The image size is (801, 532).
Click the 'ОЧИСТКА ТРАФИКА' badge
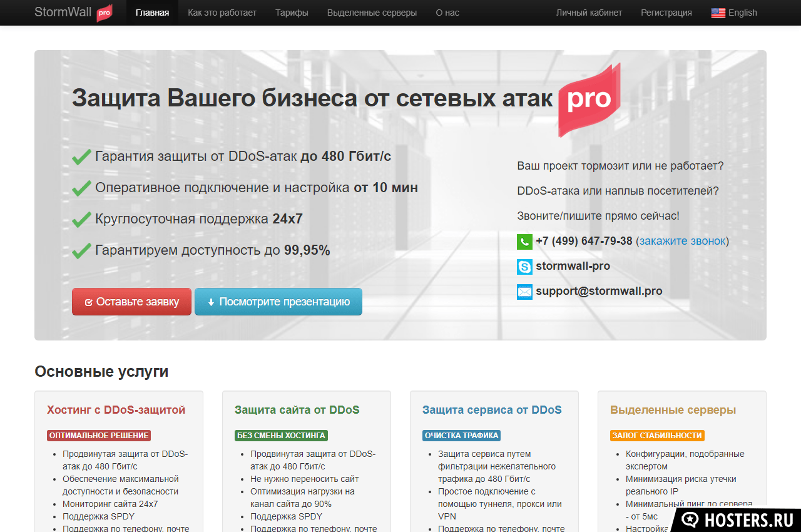461,435
